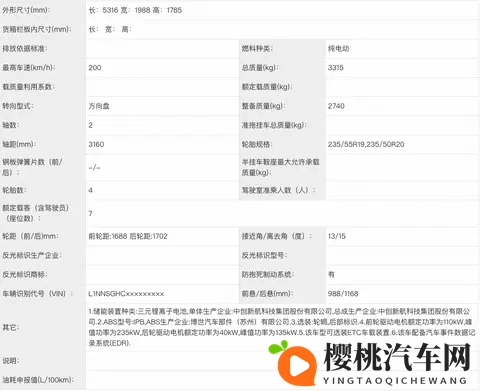The image size is (480, 391).
Task: Select the ABS value 有
Action: pos(331,275)
